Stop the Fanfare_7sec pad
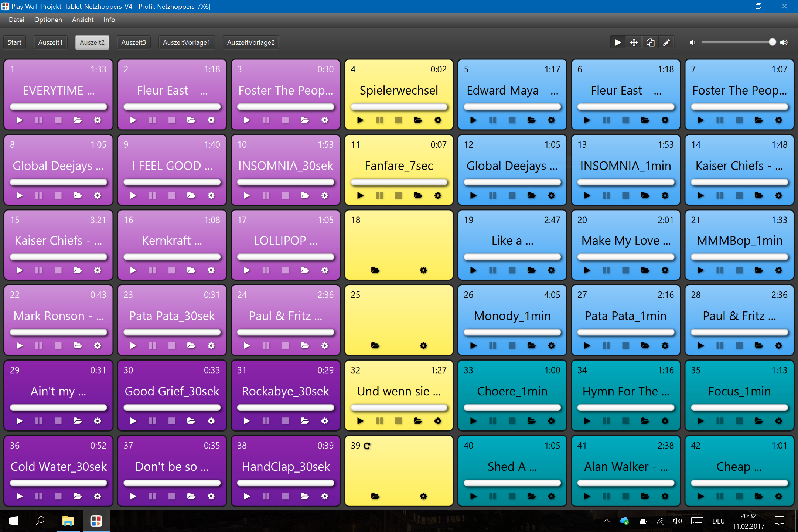Screen dimensions: 798x532 [x=398, y=195]
